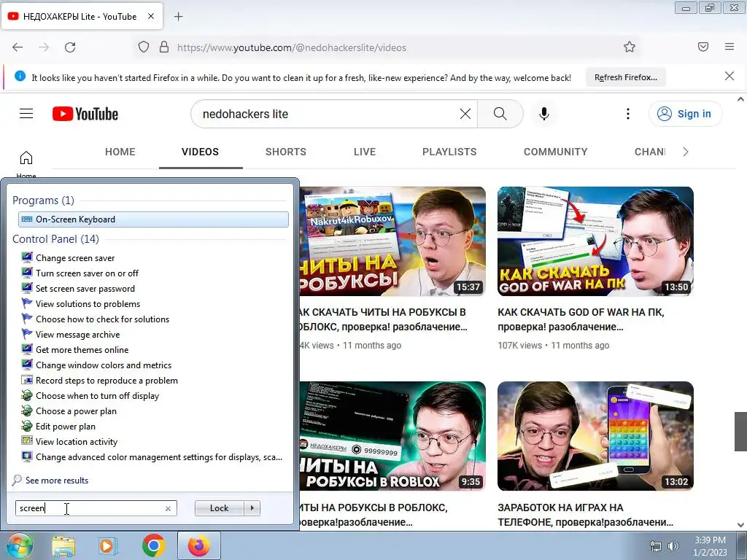Switch to the PLAYLISTS tab
Screen dimensions: 747x560
point(449,152)
